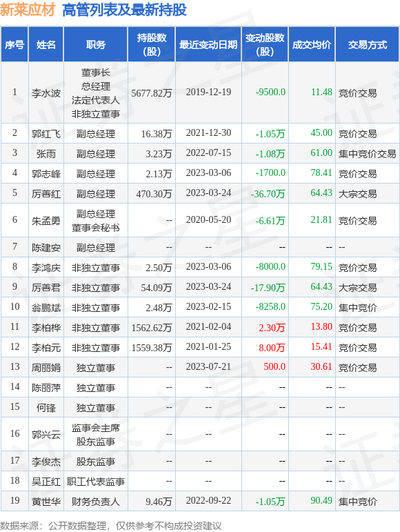The height and width of the screenshot is (532, 400).
Task: Click the name 黄世华
Action: pyautogui.click(x=46, y=502)
